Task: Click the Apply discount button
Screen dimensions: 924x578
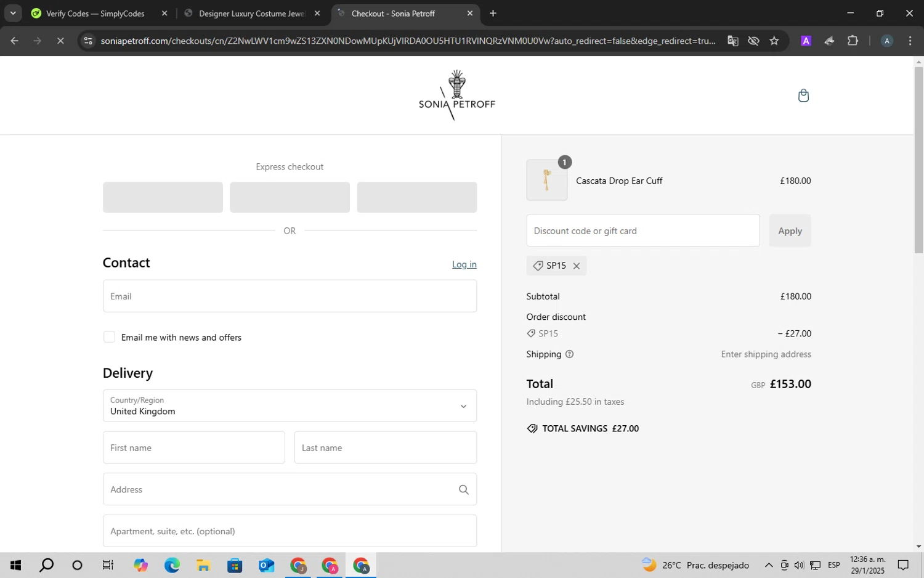Action: click(x=790, y=231)
